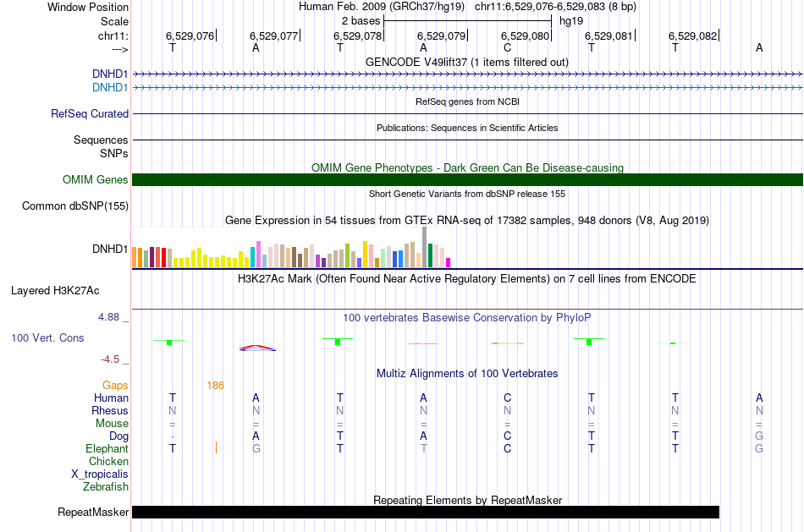
Task: Click 'Publications: Sequences in Scientific Articles' title
Action: pyautogui.click(x=467, y=128)
